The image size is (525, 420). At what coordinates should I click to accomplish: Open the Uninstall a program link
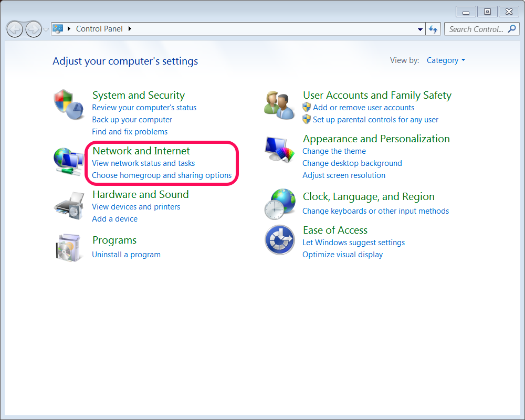coord(126,255)
